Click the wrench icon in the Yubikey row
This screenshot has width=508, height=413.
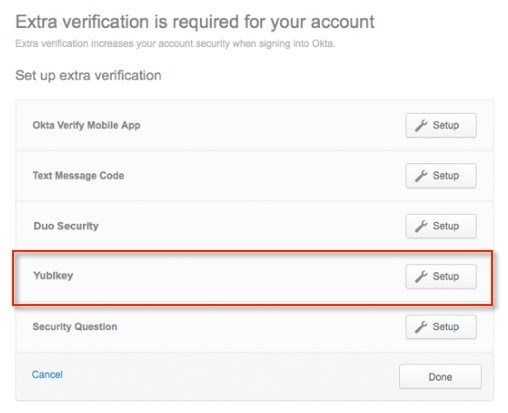pyautogui.click(x=421, y=276)
